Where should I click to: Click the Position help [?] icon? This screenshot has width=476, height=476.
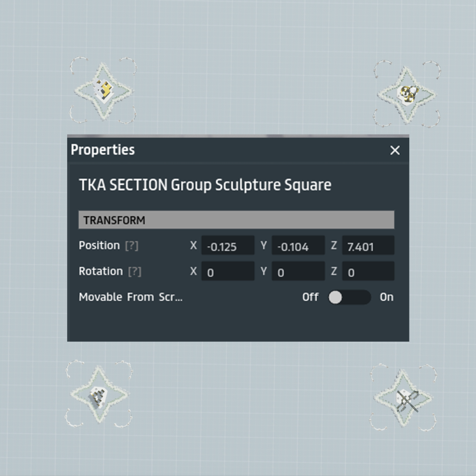coord(132,246)
